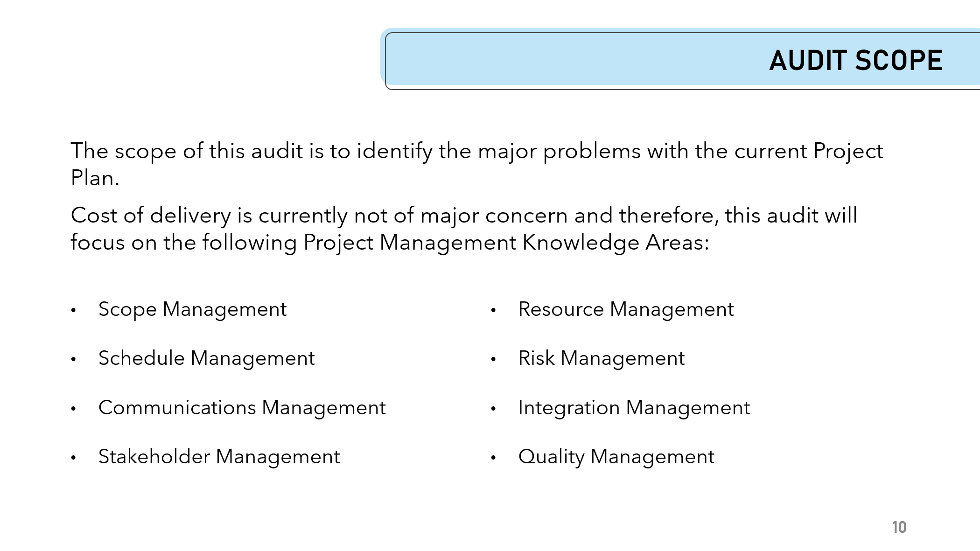Click the Stakeholder Management bullet text
Image resolution: width=980 pixels, height=551 pixels.
(x=219, y=457)
